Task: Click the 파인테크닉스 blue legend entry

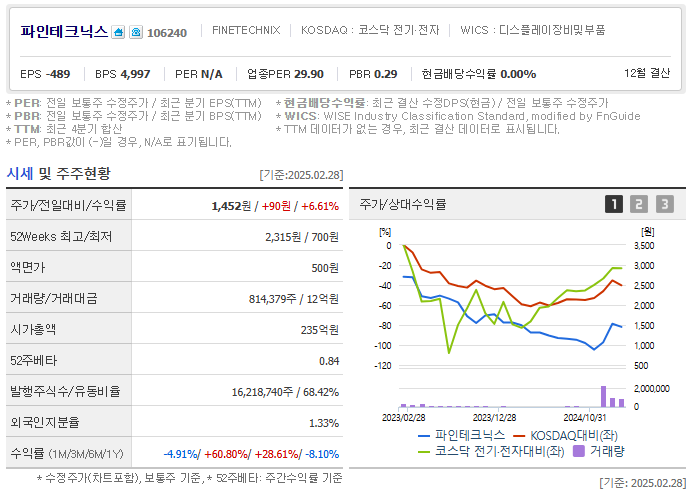Action: [461, 435]
